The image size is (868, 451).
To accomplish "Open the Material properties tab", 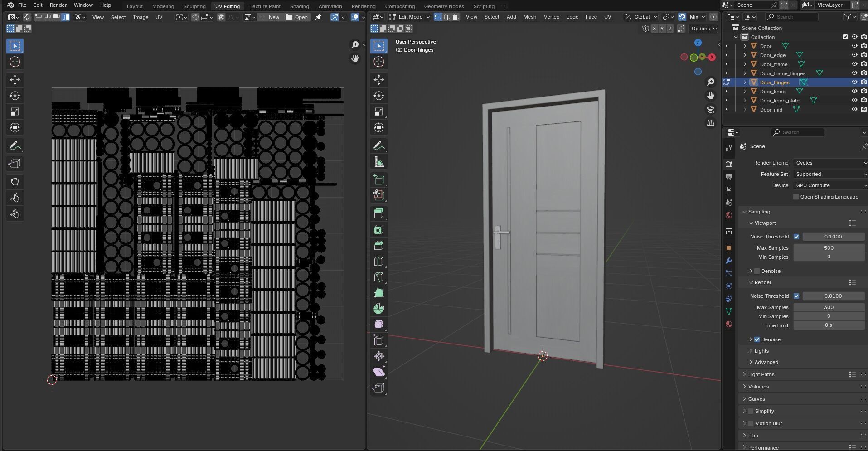I will (x=729, y=324).
